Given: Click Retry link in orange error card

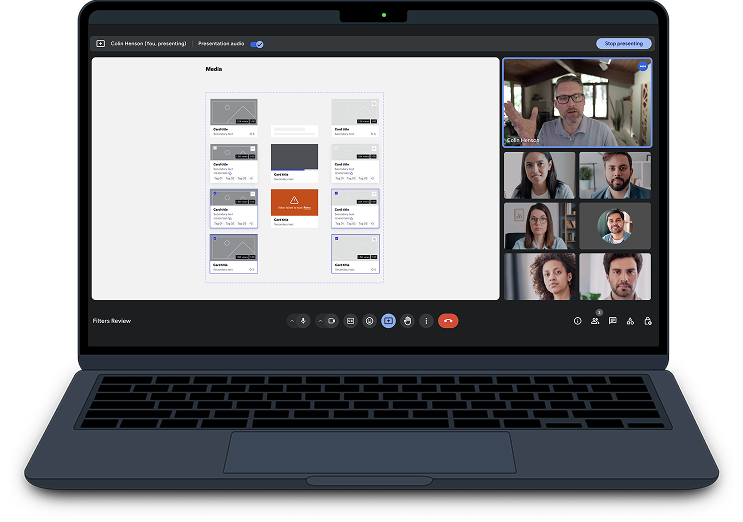Looking at the screenshot, I should tap(307, 207).
